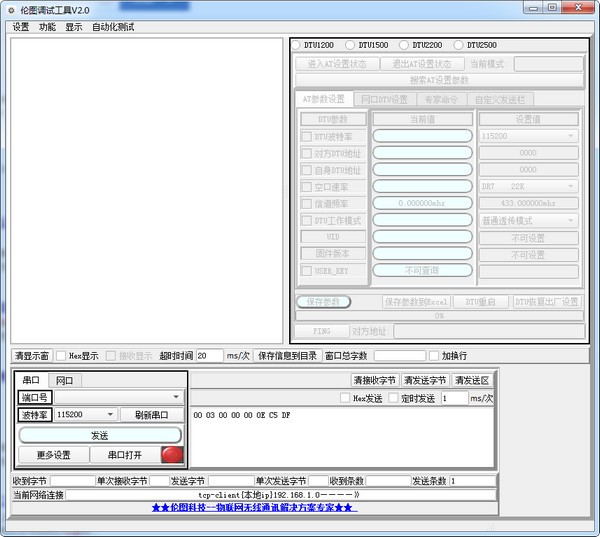Viewport: 600px width, 537px height.
Task: Select the 网口DTU设置 tab
Action: coord(385,100)
